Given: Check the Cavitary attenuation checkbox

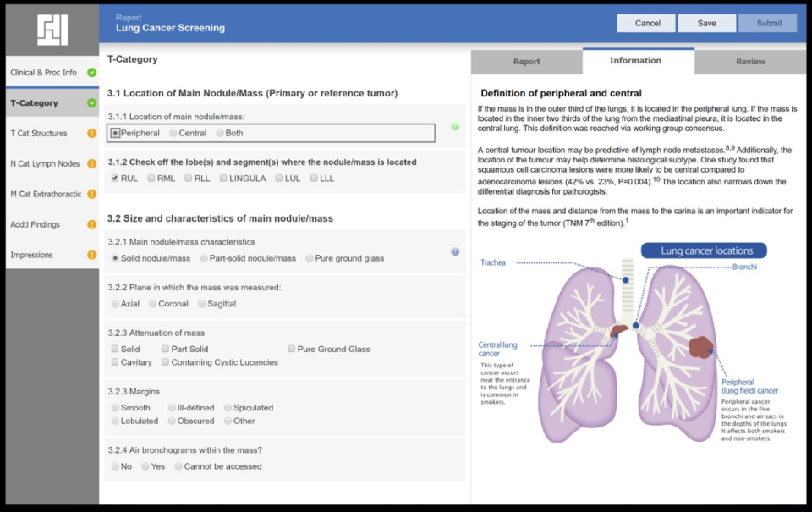Looking at the screenshot, I should (114, 361).
